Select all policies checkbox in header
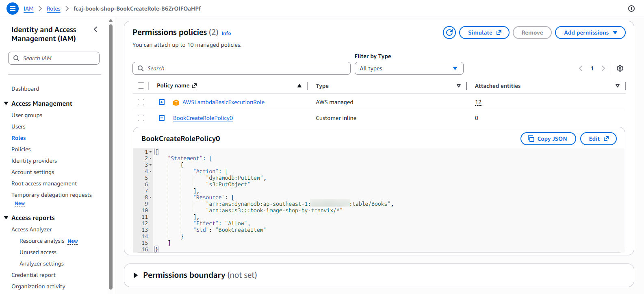644x294 pixels. coord(141,85)
